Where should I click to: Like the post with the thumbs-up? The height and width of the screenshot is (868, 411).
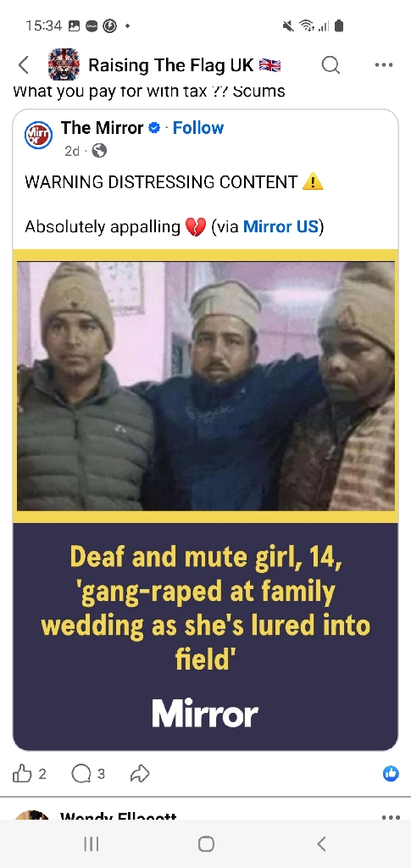click(22, 773)
